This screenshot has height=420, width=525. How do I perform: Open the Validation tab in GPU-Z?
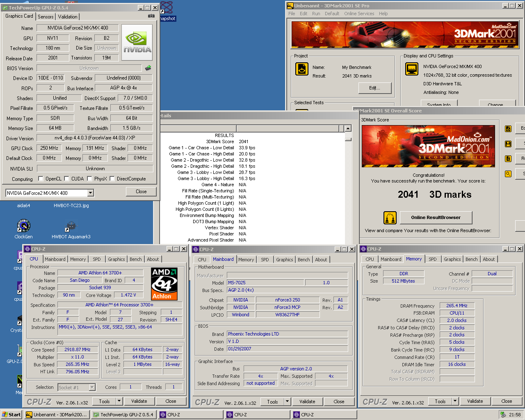[68, 17]
